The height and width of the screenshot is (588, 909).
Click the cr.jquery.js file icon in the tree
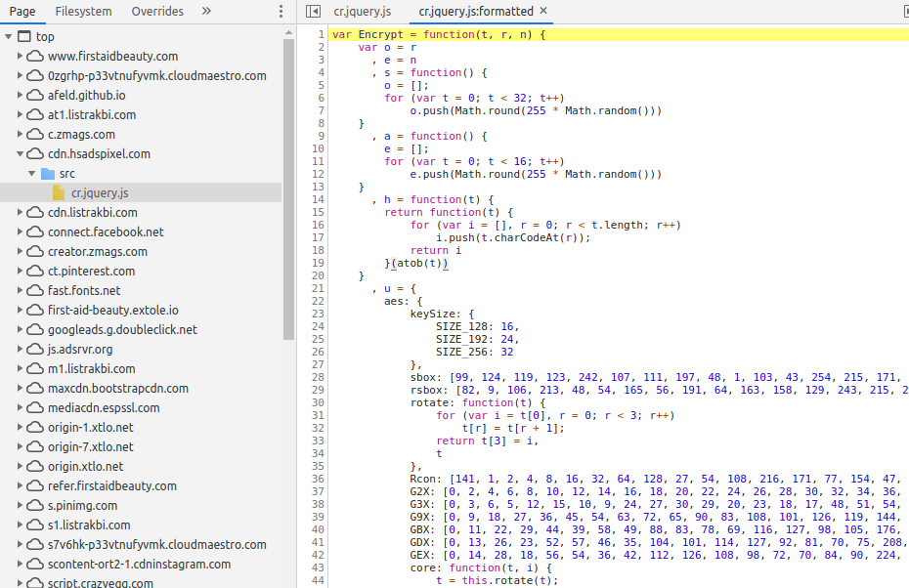pyautogui.click(x=59, y=193)
